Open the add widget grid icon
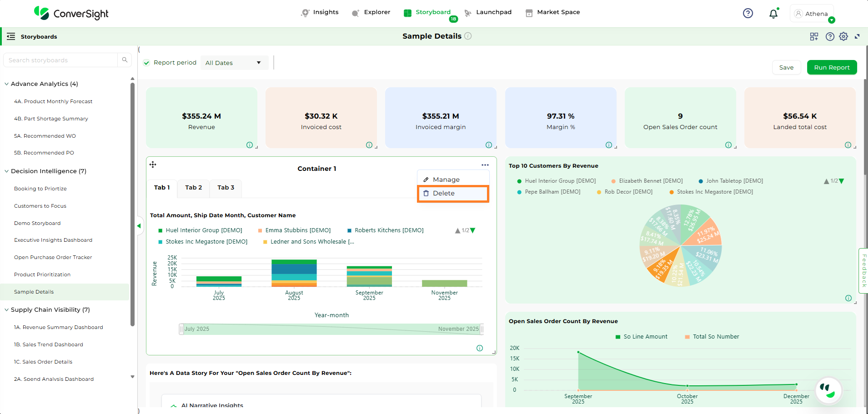868x414 pixels. pyautogui.click(x=814, y=36)
